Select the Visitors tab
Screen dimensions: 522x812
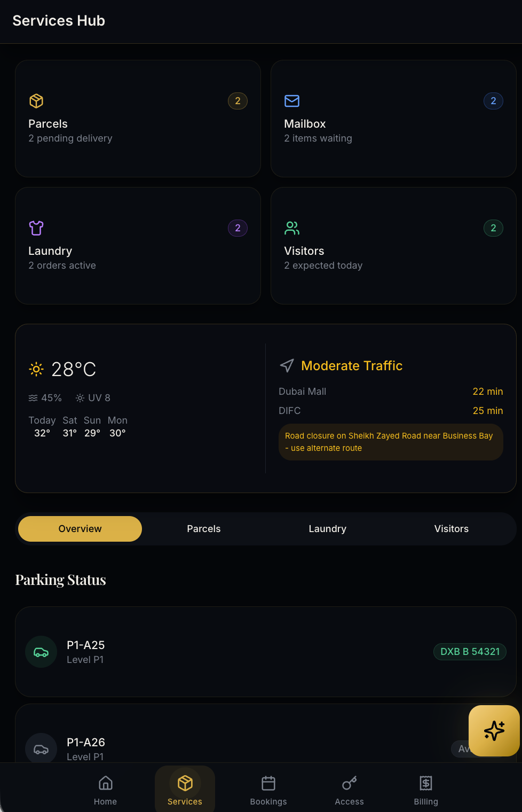coord(452,529)
